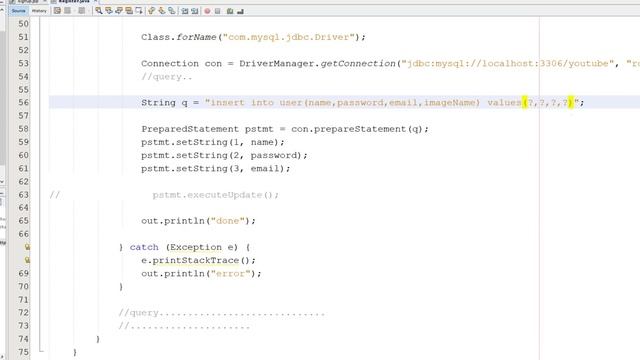Viewport: 640px width, 360px height.
Task: Jump to Last Edit location icon
Action: [x=57, y=11]
